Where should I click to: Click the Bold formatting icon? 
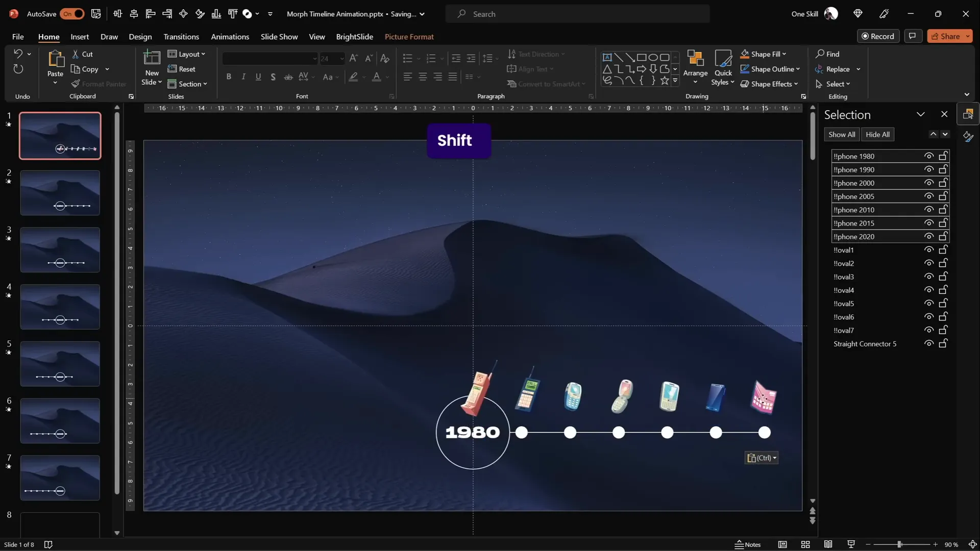pyautogui.click(x=229, y=77)
